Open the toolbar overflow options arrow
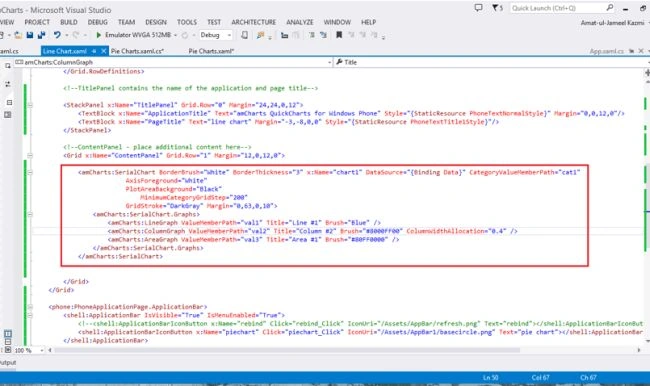Image resolution: width=650 pixels, height=386 pixels. tap(383, 37)
